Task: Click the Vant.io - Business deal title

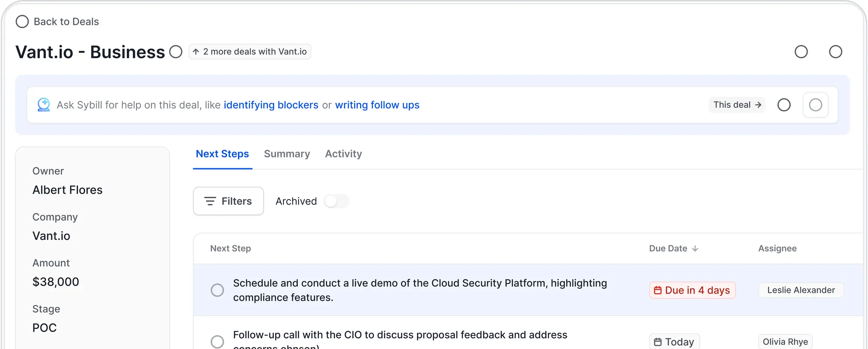Action: pos(90,52)
